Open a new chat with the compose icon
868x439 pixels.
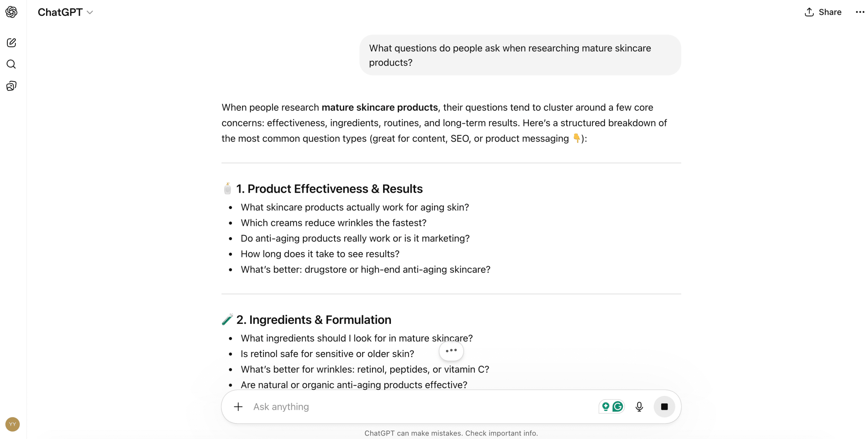point(12,43)
